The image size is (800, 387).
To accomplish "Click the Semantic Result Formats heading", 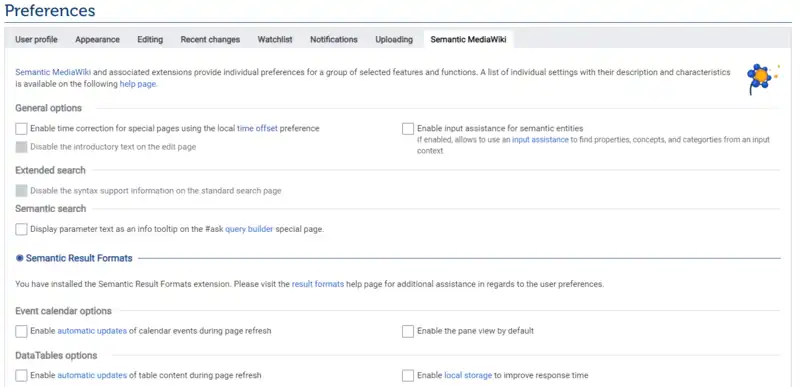I will [x=79, y=258].
